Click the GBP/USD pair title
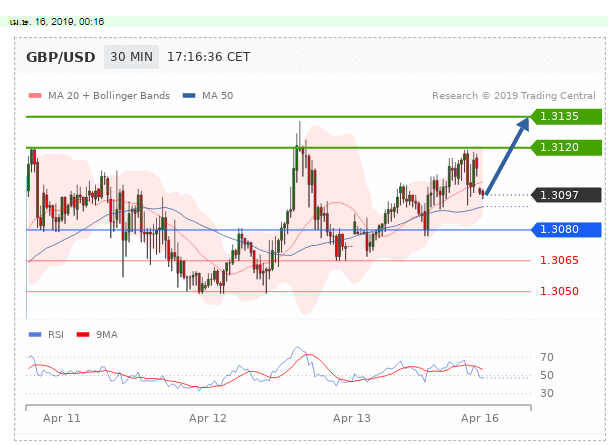608x445 pixels. 61,57
